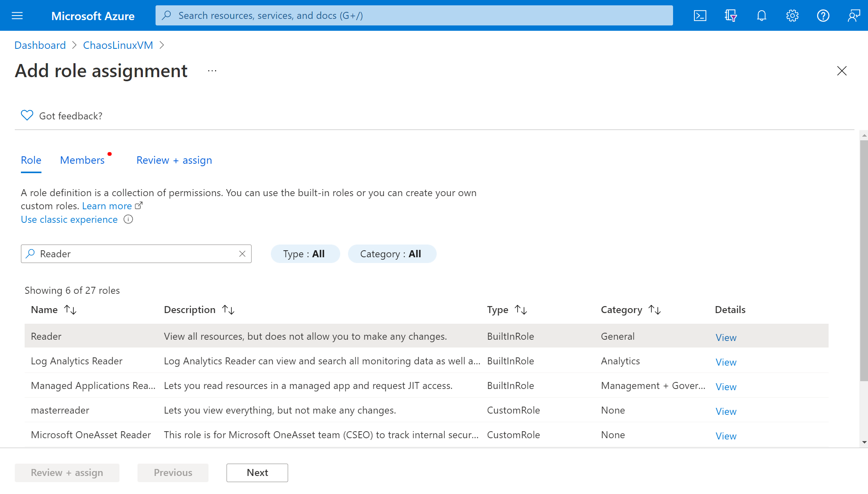This screenshot has height=494, width=868.
Task: Click the ellipsis menu on Add role assignment
Action: [212, 70]
